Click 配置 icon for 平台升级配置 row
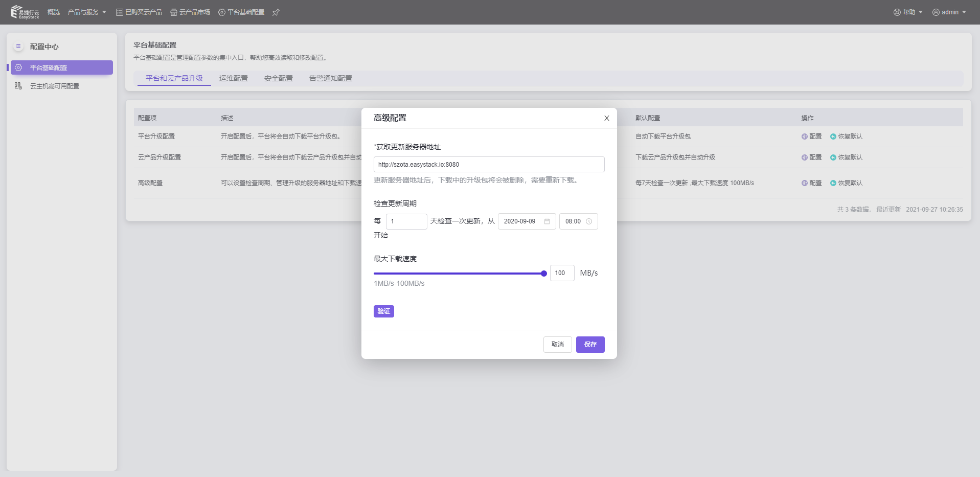 805,137
